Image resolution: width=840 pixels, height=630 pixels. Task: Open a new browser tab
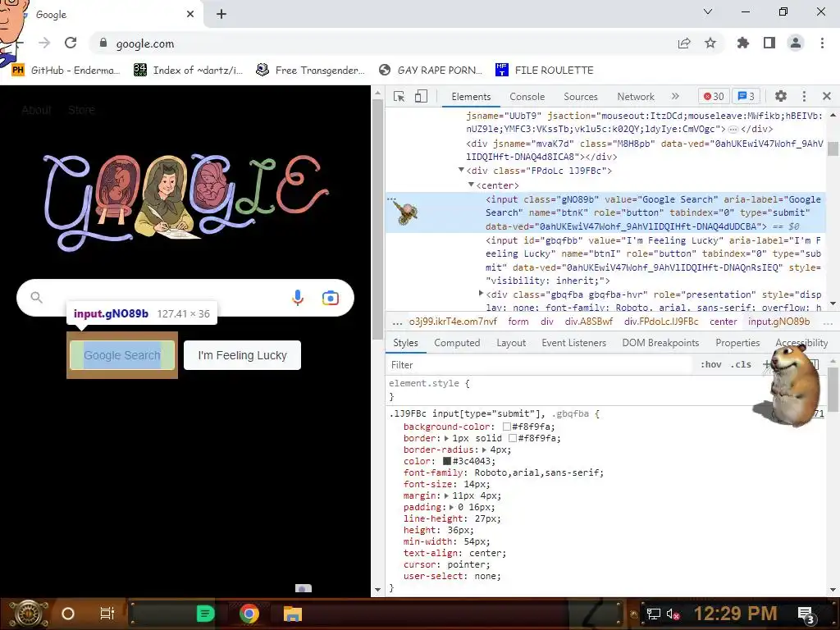221,15
